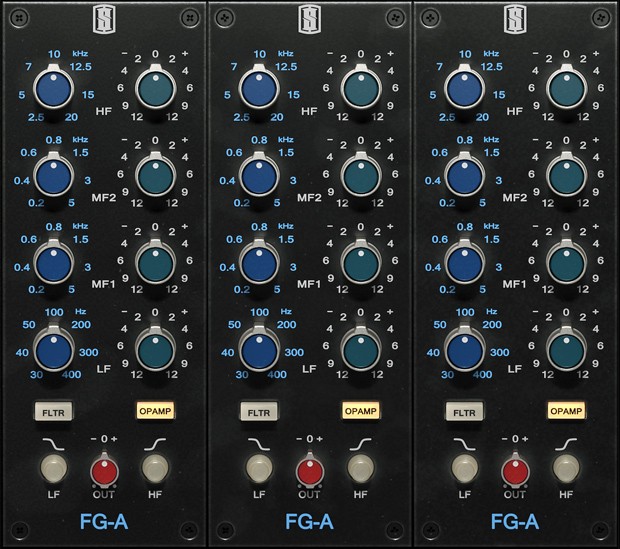Toggle the OPAMP button on the middle module
The width and height of the screenshot is (620, 549).
361,411
